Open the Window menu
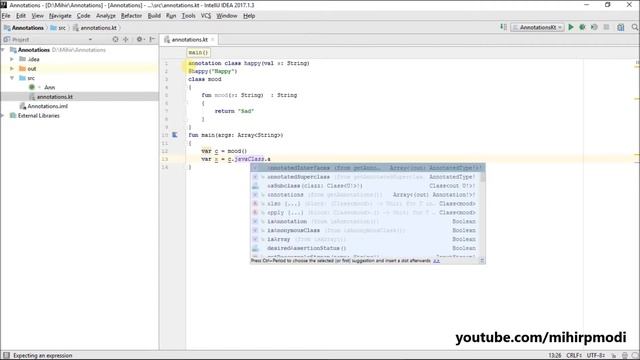Screen dimensions: 640x360 [x=227, y=16]
